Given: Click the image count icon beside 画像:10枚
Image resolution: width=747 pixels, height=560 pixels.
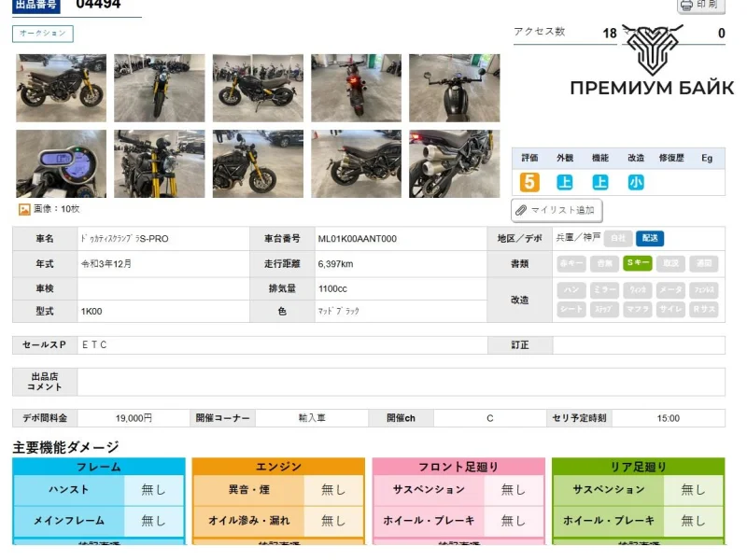Looking at the screenshot, I should (x=24, y=210).
